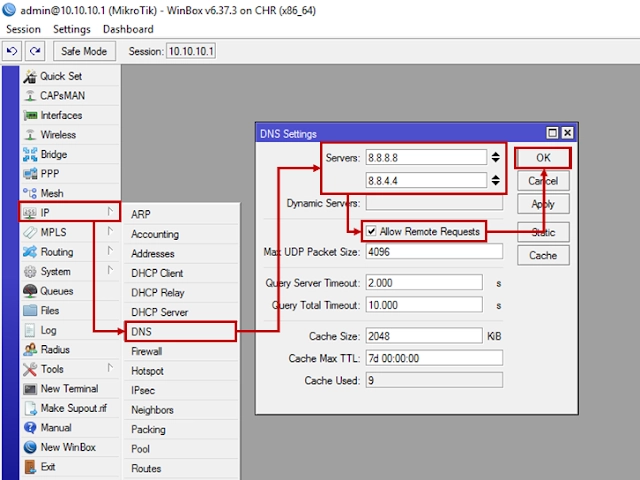The height and width of the screenshot is (480, 640).
Task: Click the Query Server Timeout field
Action: tap(424, 283)
